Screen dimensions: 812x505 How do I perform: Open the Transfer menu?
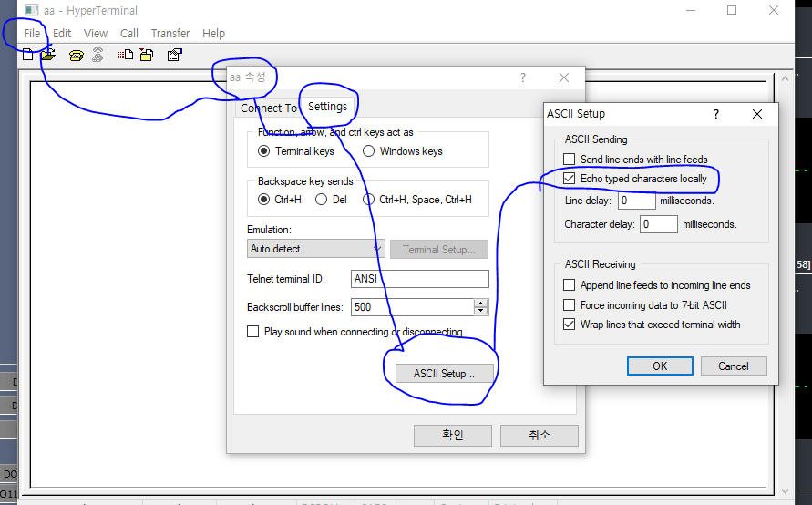coord(170,33)
